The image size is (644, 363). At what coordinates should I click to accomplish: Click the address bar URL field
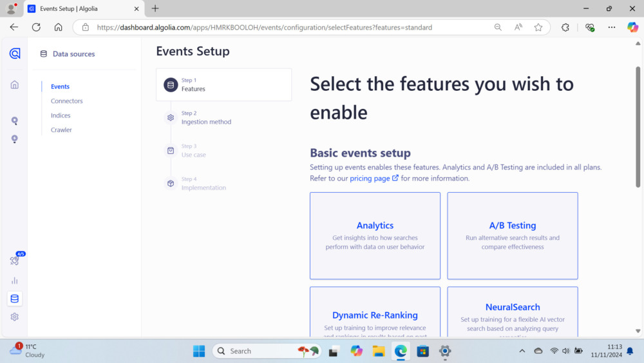click(x=265, y=27)
